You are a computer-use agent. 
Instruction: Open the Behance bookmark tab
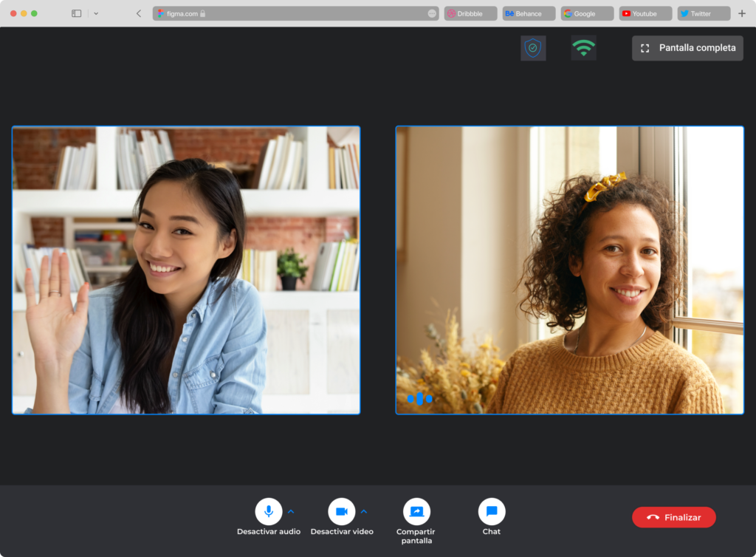(529, 13)
